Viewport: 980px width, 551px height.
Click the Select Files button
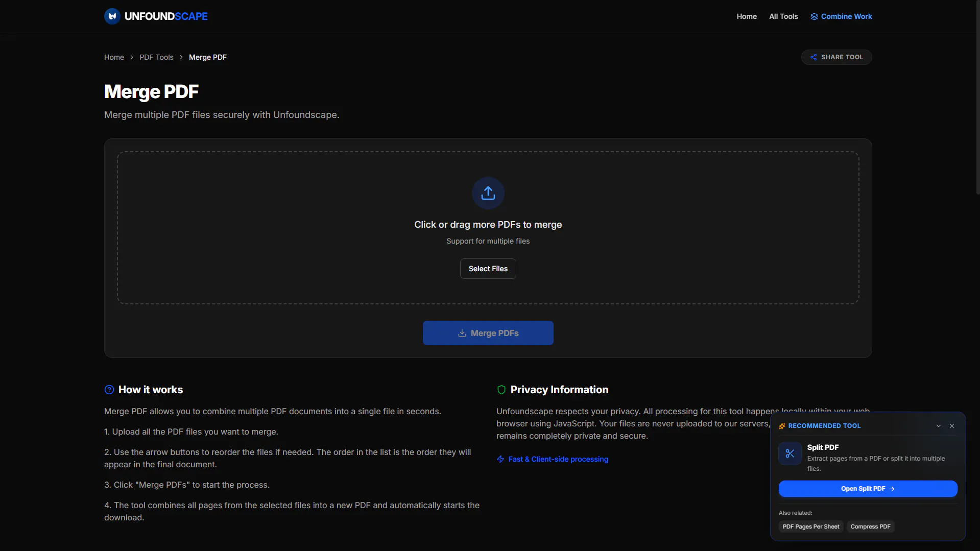(x=488, y=269)
